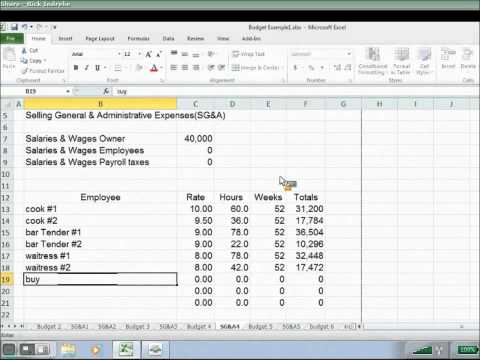Paste clipboard contents with the Paste button

(x=9, y=58)
